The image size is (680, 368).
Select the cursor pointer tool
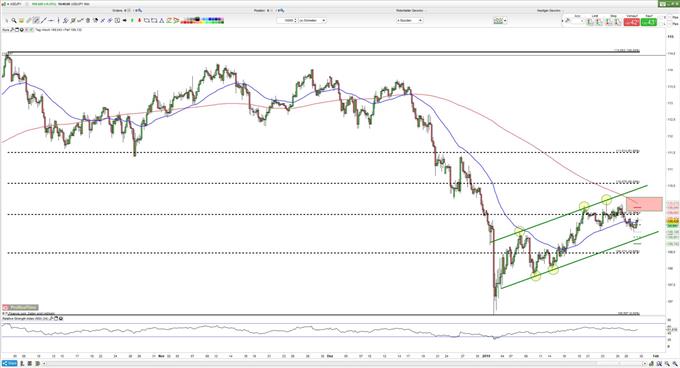(x=7, y=20)
